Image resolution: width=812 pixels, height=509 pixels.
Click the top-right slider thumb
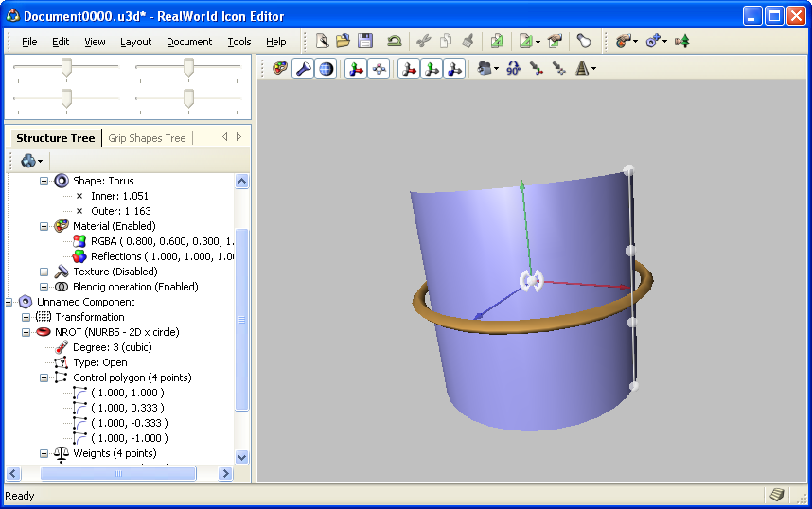pyautogui.click(x=188, y=68)
